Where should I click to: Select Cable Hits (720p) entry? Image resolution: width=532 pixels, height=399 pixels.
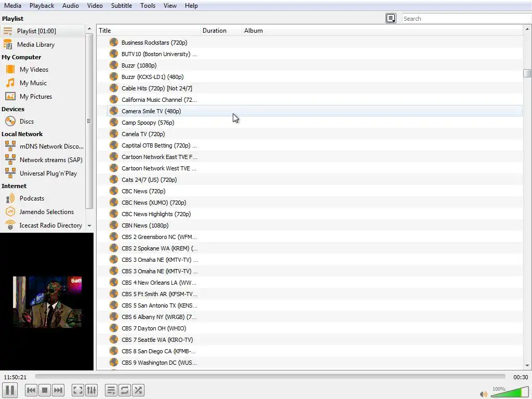(x=314, y=88)
